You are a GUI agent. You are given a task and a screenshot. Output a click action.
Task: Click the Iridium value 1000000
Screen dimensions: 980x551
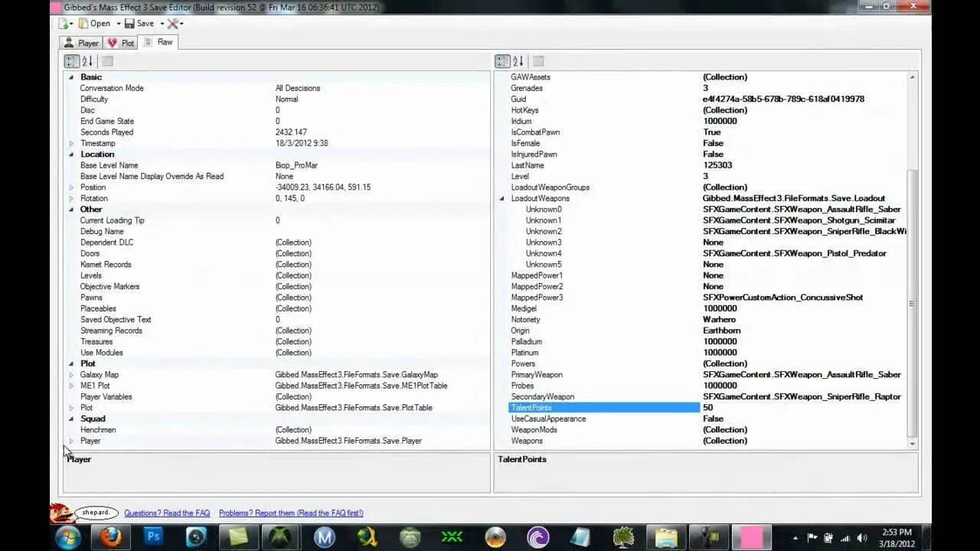tap(720, 121)
